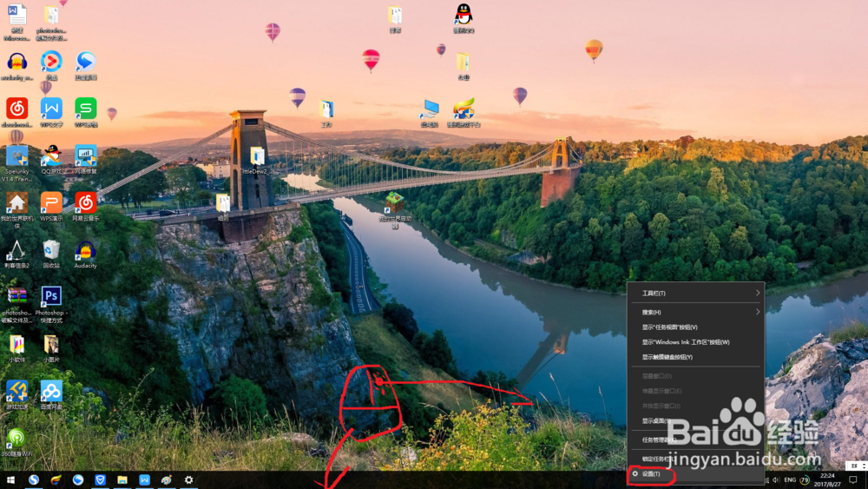Toggle 锁定任务栏 lock taskbar option
Viewport: 868px width, 489px height.
(x=695, y=459)
